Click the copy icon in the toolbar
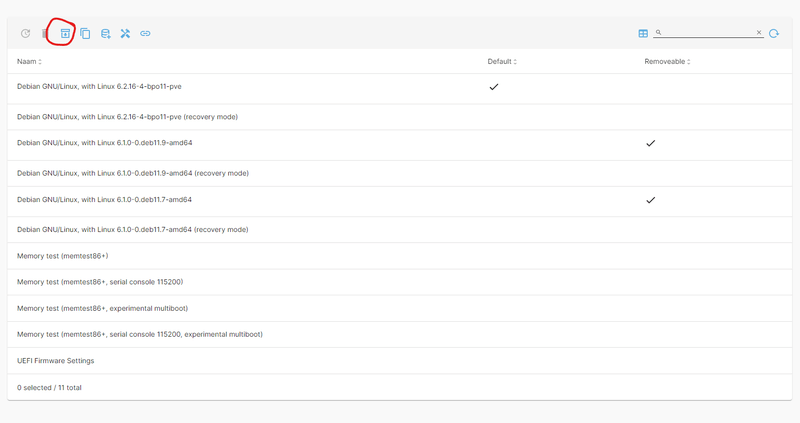This screenshot has height=423, width=800. [x=85, y=33]
